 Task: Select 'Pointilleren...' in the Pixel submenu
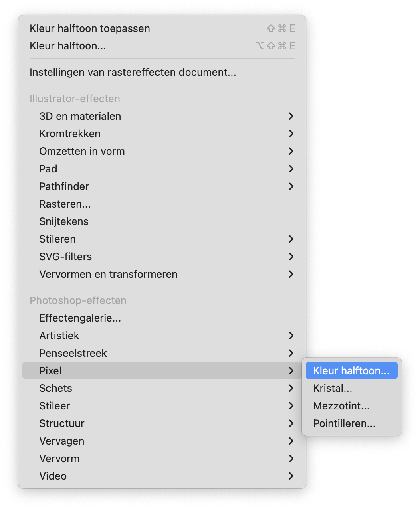point(344,423)
